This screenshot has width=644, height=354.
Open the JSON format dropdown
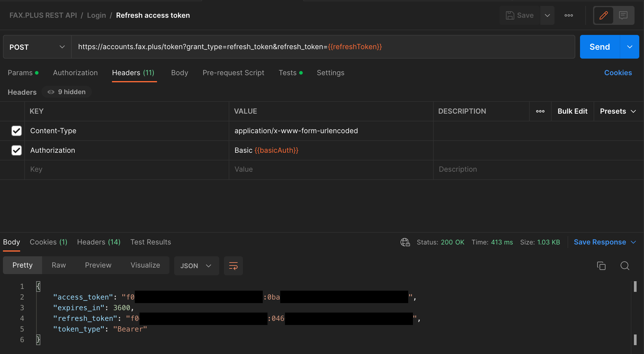click(196, 266)
